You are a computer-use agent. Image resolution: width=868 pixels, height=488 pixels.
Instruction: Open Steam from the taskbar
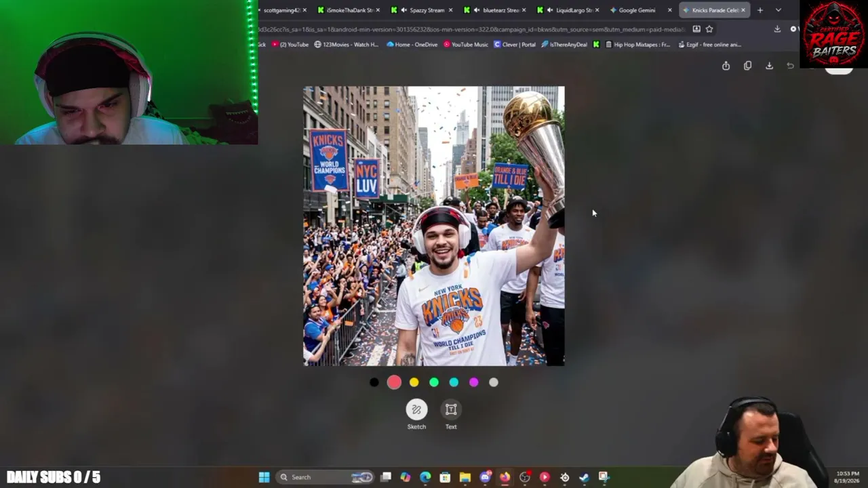[584, 477]
